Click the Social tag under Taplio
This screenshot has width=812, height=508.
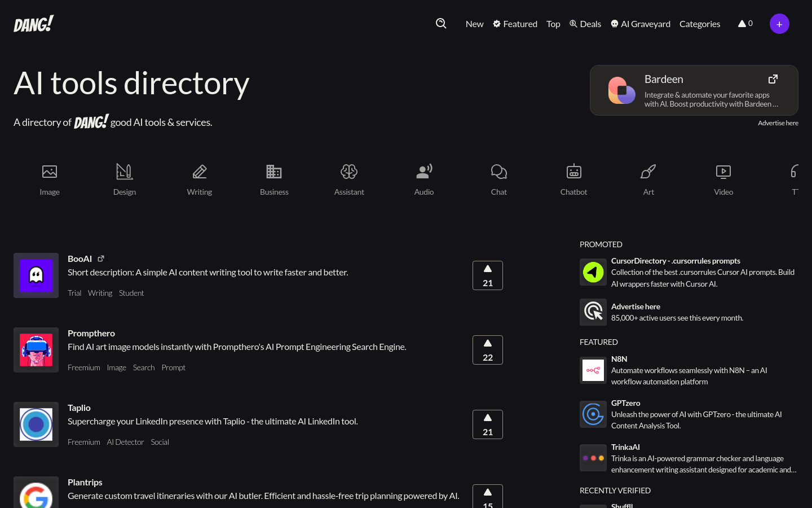tap(160, 442)
